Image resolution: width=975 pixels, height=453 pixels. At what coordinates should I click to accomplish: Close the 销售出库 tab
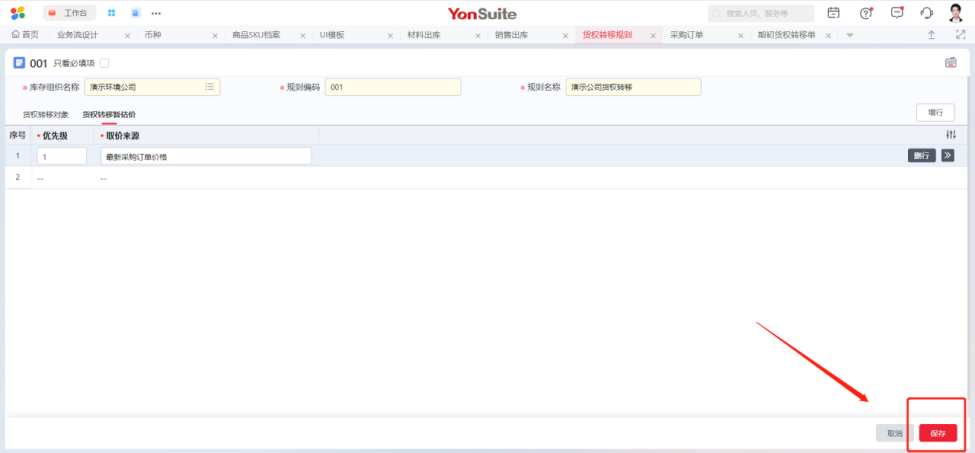564,35
